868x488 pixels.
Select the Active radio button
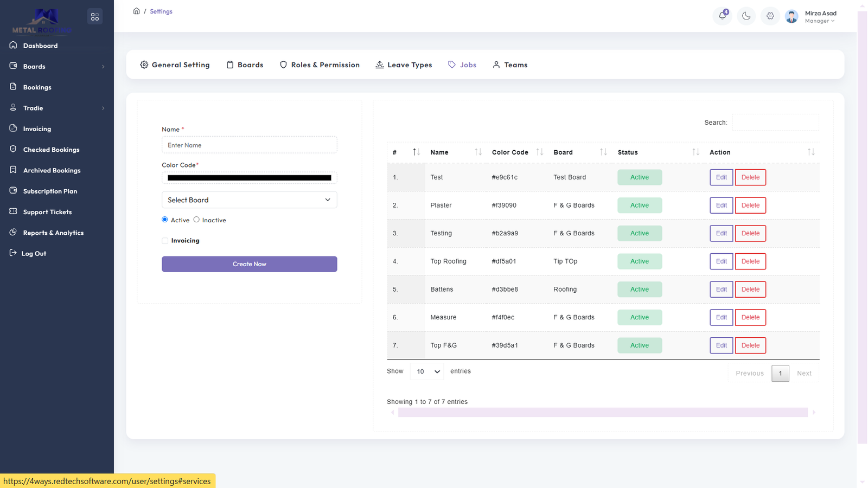pyautogui.click(x=165, y=220)
